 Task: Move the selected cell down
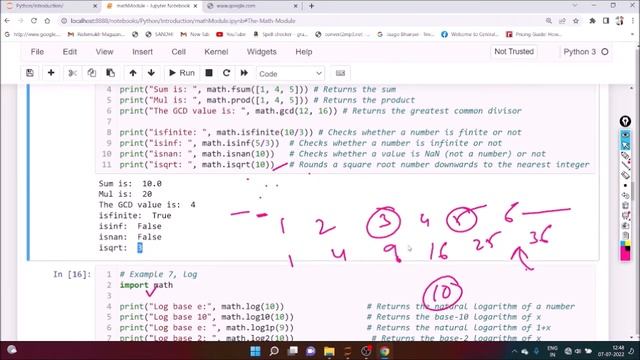tap(151, 73)
